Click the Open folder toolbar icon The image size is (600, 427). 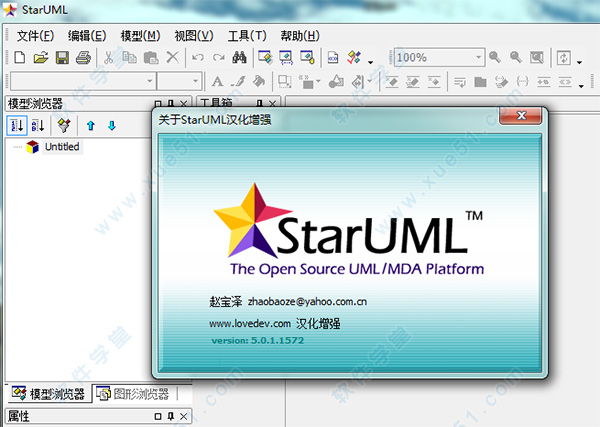point(41,58)
